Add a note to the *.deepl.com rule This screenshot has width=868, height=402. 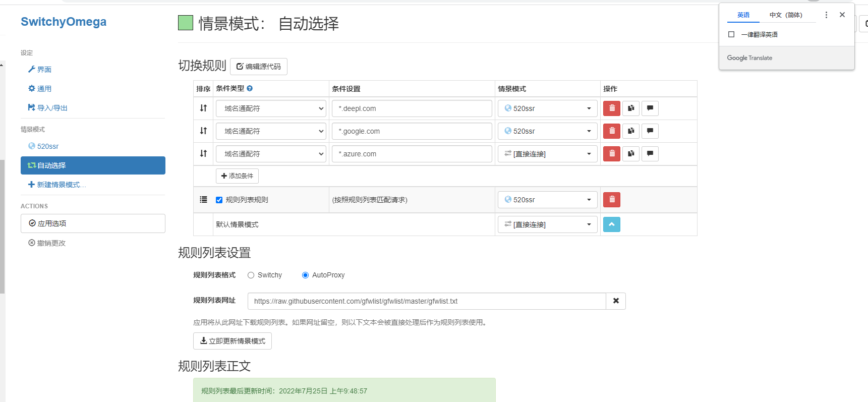pos(650,108)
